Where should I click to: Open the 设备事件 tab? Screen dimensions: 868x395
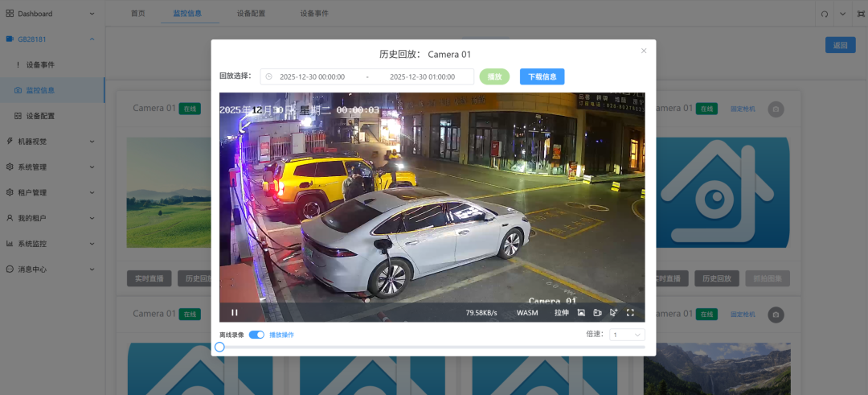(314, 14)
